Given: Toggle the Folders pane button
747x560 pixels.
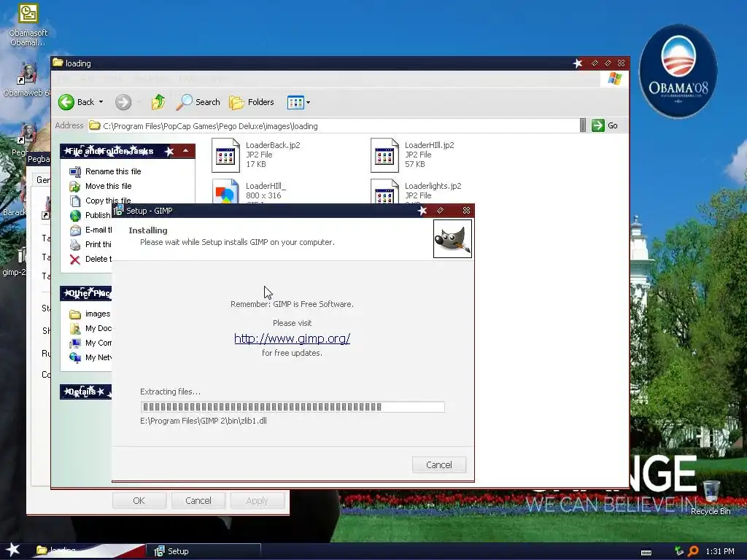Looking at the screenshot, I should pos(252,102).
